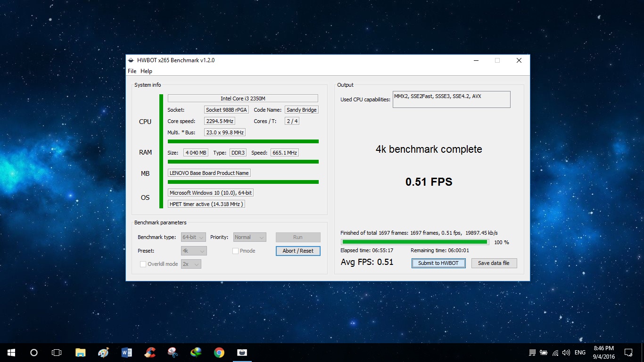Viewport: 644px width, 362px height.
Task: Launch Microsoft Word from the taskbar
Action: coord(127,352)
